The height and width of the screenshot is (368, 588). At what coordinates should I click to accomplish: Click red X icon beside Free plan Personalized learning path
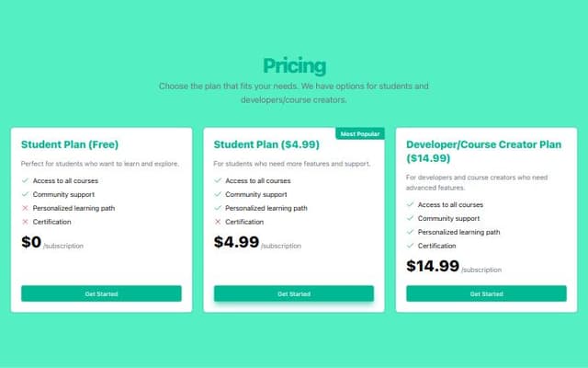point(25,208)
